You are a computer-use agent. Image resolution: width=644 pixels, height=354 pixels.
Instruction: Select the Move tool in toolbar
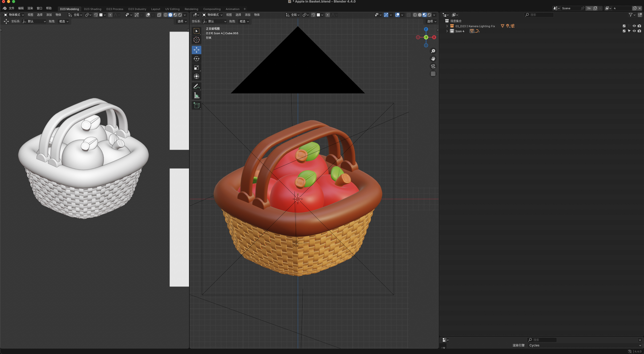[x=196, y=50]
